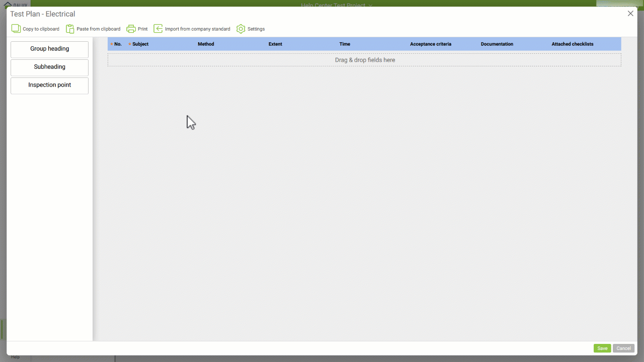Click the Method column header
Viewport: 644px width, 362px height.
pyautogui.click(x=206, y=44)
